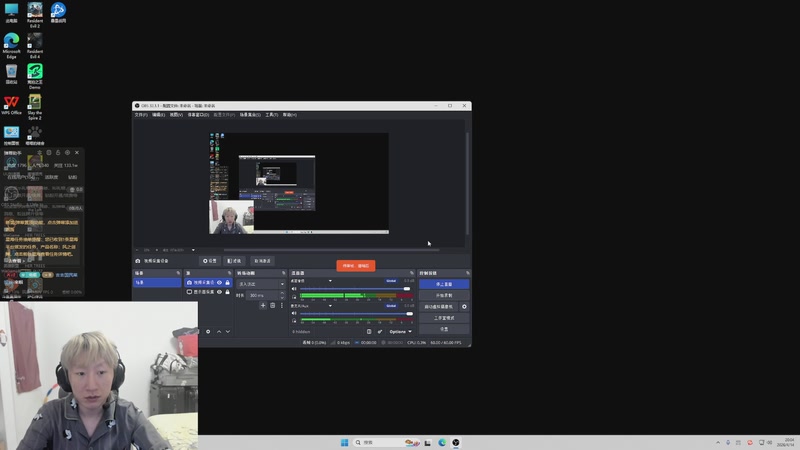Open the scene transition type combo box
Image resolution: width=800 pixels, height=450 pixels.
(x=261, y=284)
